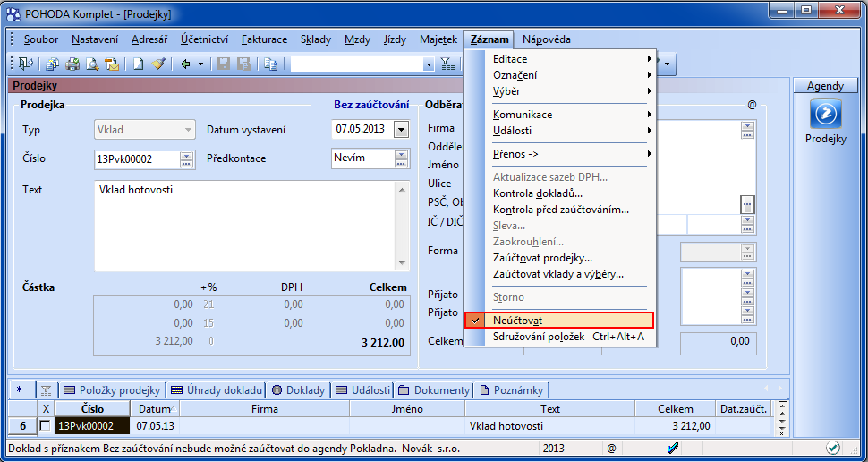Click the Bez zaúčtování label link
This screenshot has width=868, height=462.
coord(371,105)
